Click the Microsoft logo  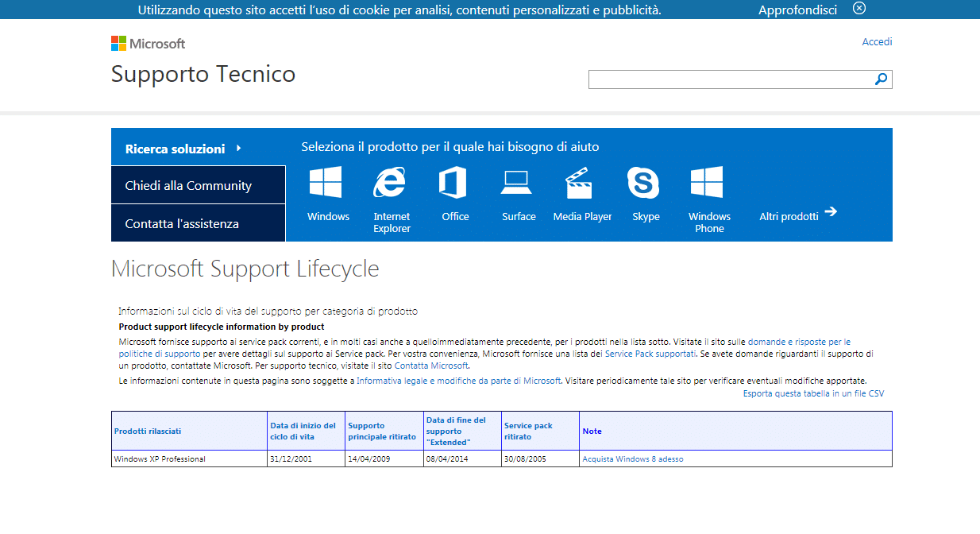point(148,43)
